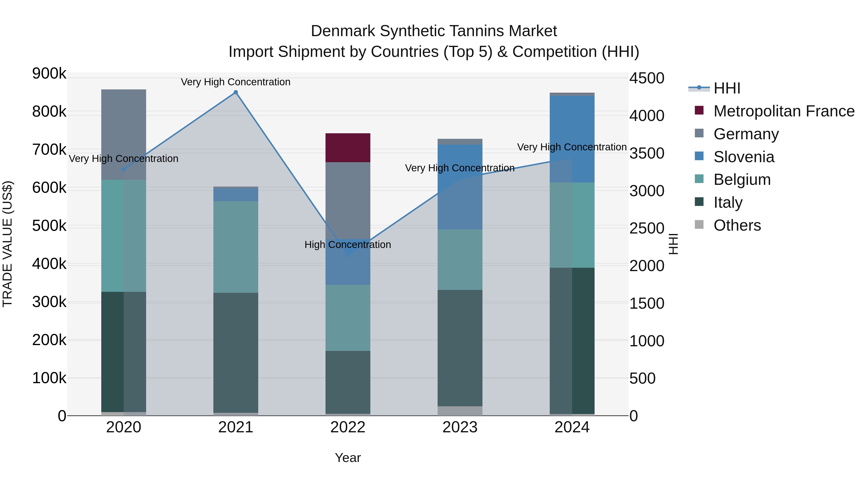
Task: Toggle the Slovenia legend label
Action: [x=744, y=157]
